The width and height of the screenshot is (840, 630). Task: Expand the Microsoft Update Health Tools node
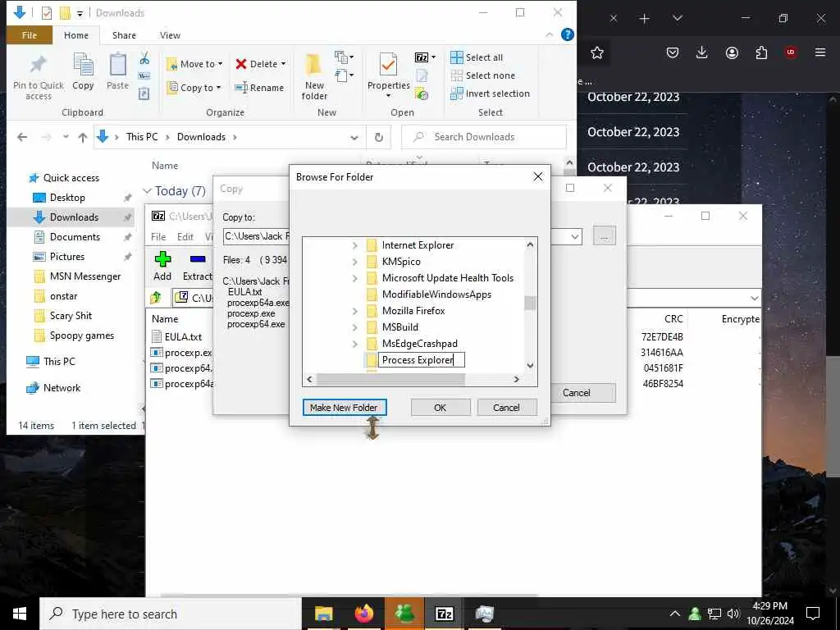354,278
